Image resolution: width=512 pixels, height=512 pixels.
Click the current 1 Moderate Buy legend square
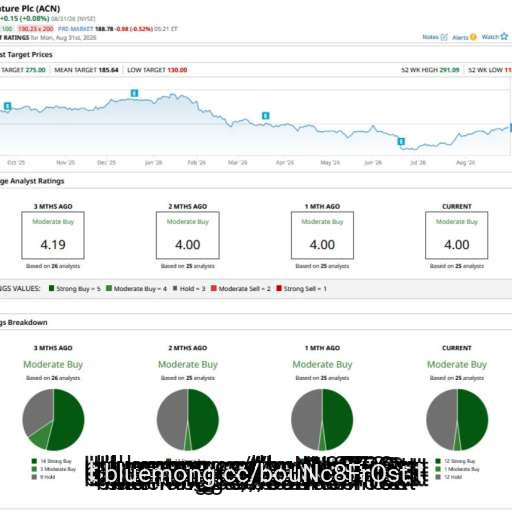coord(438,469)
